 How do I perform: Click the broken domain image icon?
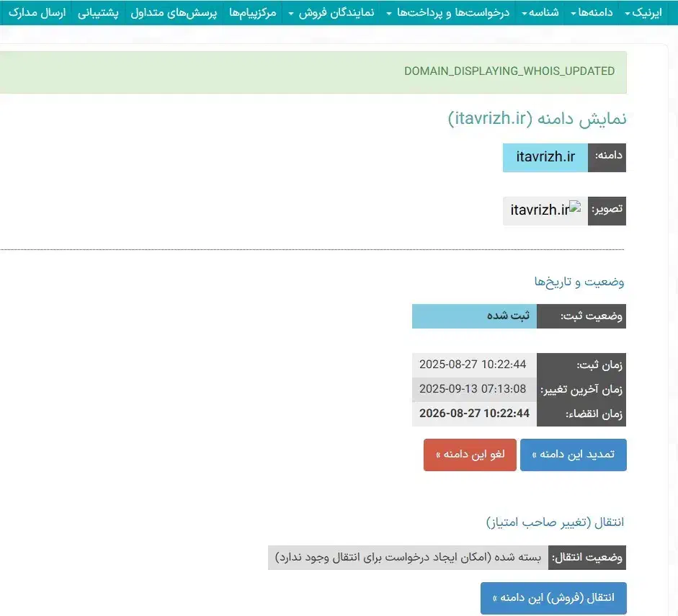[575, 207]
